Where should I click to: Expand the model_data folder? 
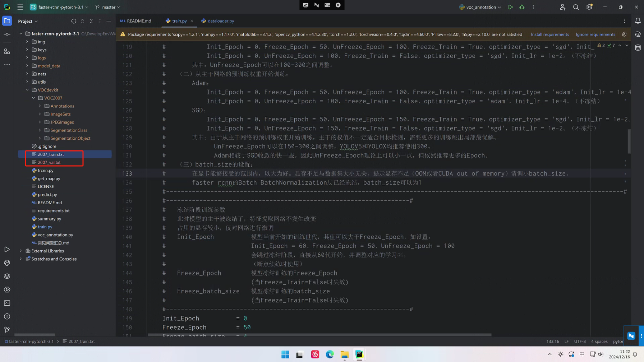pos(27,66)
